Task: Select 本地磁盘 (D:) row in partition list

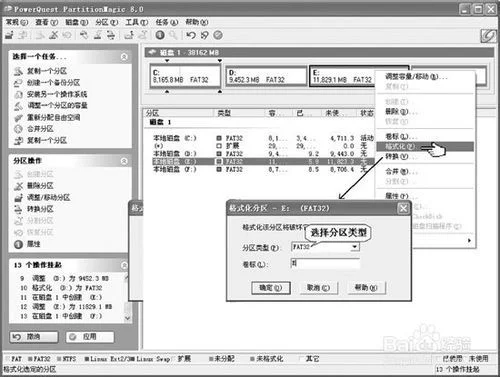Action: [x=263, y=154]
